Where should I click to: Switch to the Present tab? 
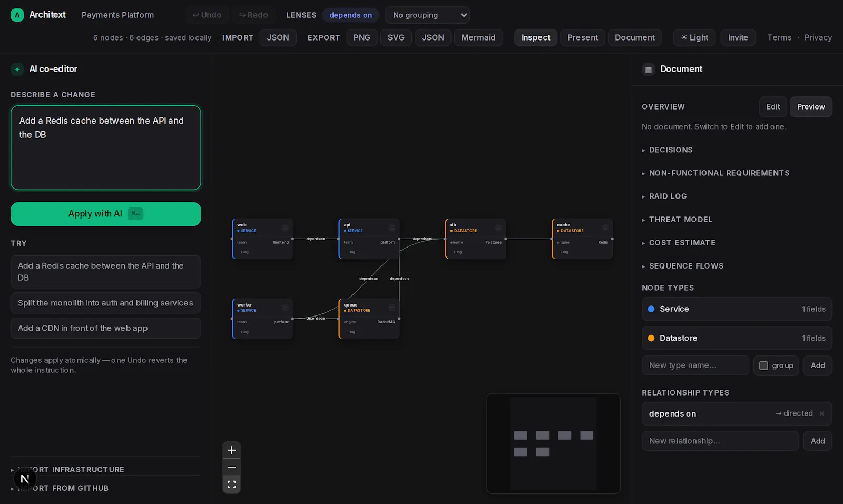tap(583, 37)
